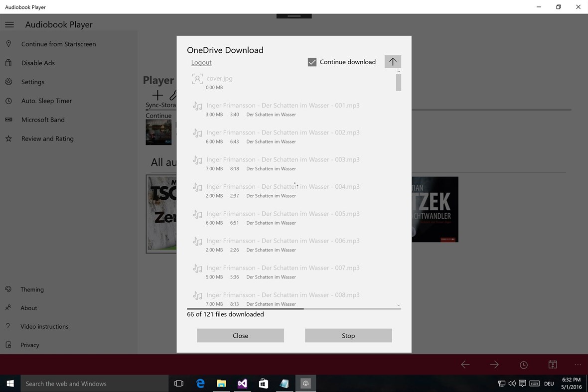Click the forward arrow in the bottom bar
Image resolution: width=588 pixels, height=392 pixels.
[x=494, y=365]
